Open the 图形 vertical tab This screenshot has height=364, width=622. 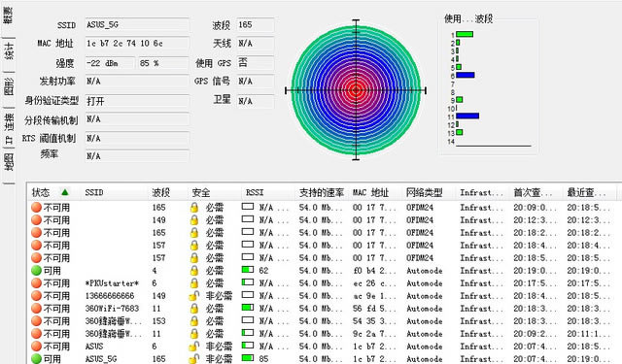point(9,86)
